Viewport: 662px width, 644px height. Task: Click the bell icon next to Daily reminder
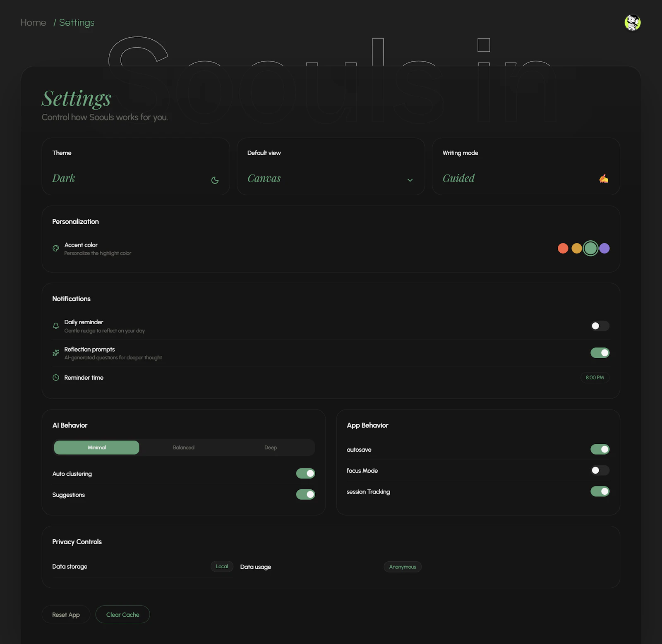coord(56,326)
